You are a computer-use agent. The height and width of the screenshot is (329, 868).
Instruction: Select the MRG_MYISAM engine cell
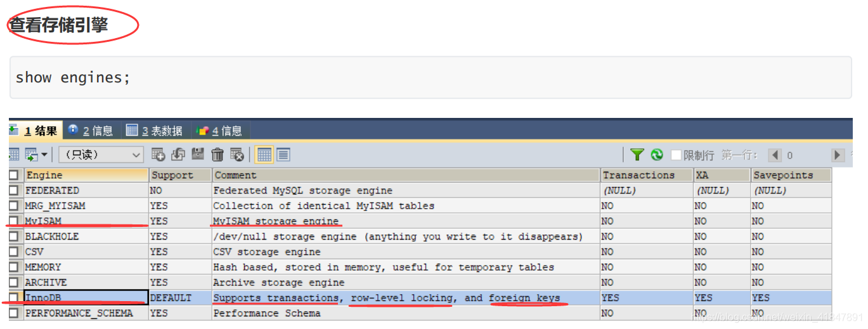coord(86,205)
